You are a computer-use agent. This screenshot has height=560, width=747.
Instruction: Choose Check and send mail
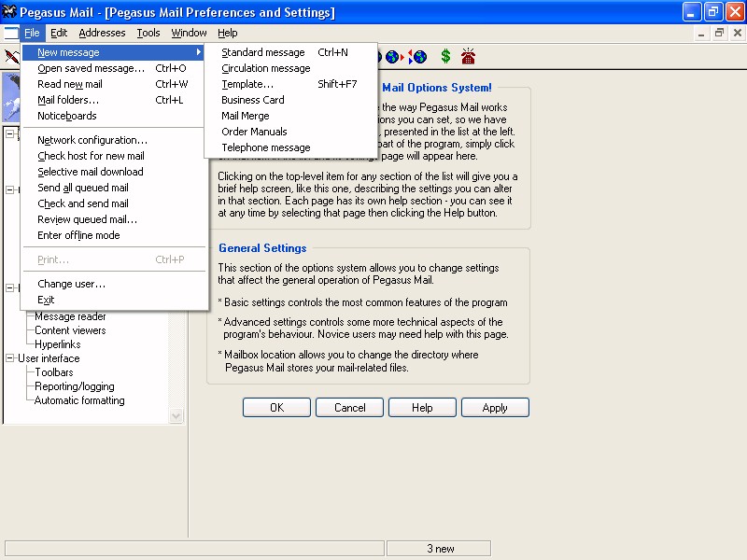(x=114, y=203)
